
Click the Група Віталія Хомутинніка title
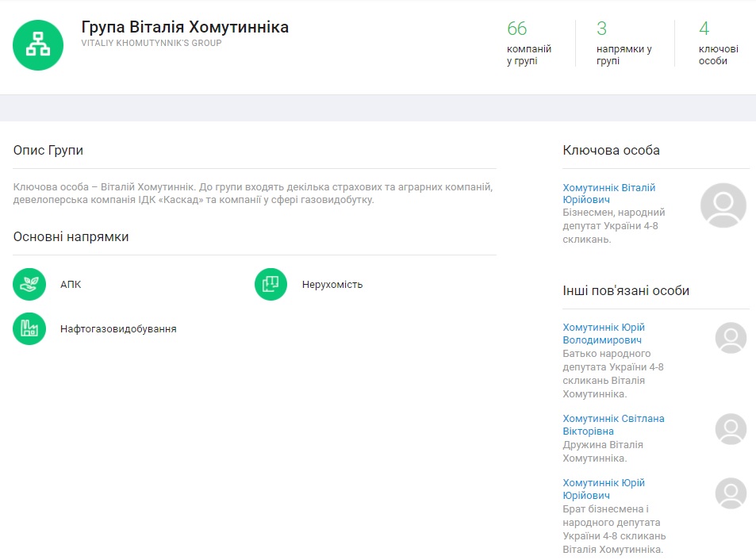coord(185,28)
